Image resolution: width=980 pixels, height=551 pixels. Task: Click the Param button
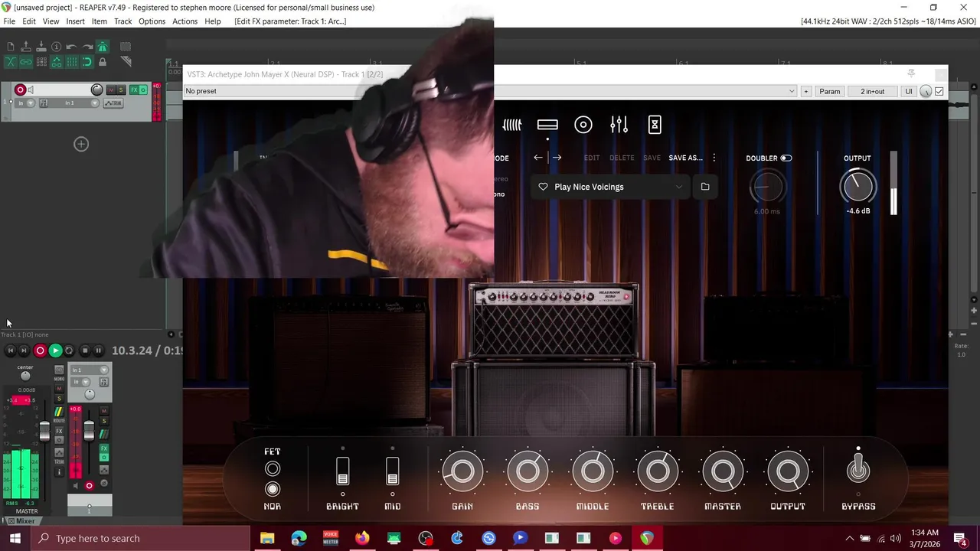click(x=830, y=91)
